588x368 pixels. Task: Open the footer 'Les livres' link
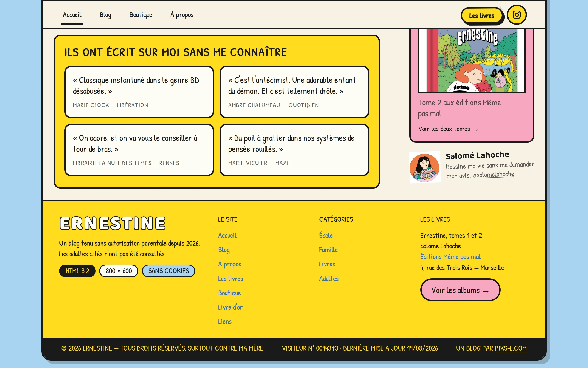(230, 279)
